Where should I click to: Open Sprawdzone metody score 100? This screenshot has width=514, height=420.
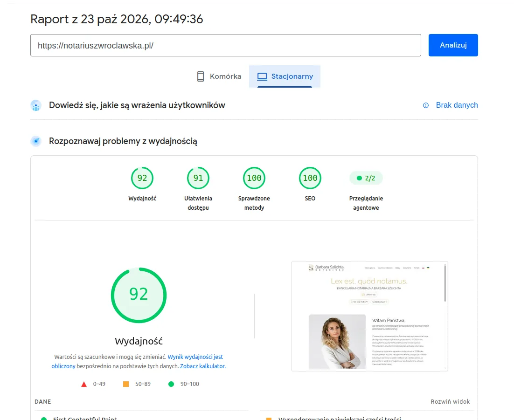[254, 178]
